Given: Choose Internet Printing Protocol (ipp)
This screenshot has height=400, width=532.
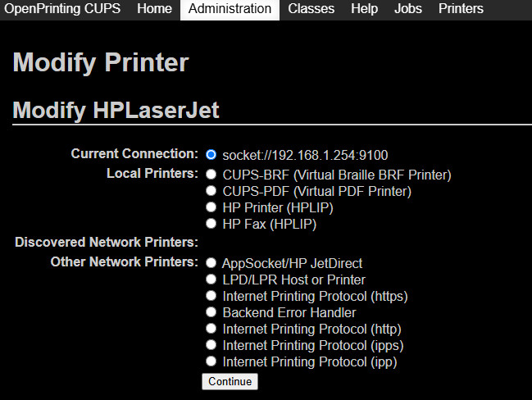Looking at the screenshot, I should coord(211,361).
